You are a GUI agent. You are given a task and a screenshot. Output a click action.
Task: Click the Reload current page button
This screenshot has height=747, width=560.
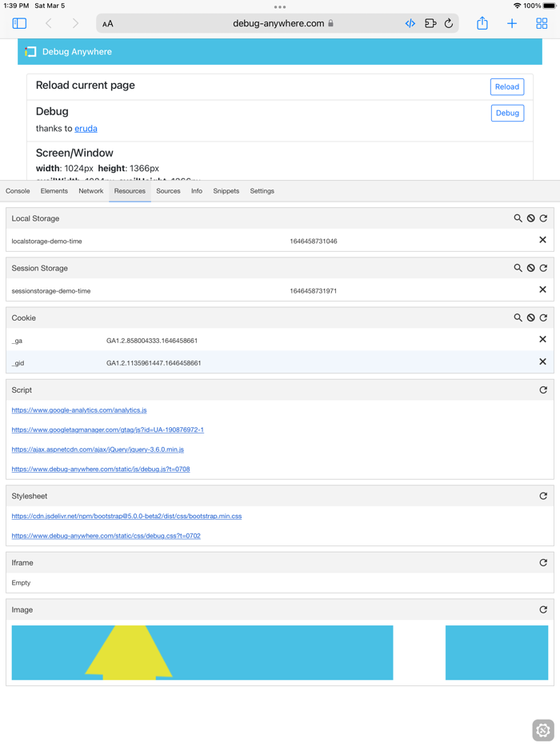click(x=506, y=86)
